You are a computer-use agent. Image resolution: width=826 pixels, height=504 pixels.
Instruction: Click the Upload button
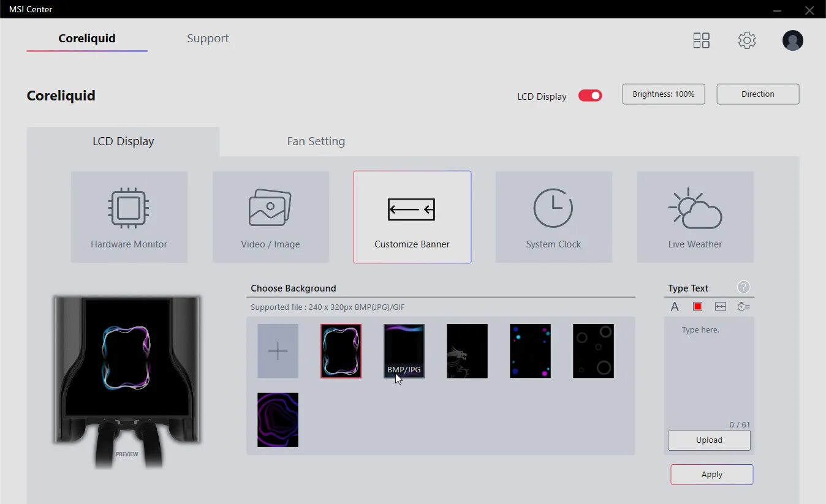709,440
